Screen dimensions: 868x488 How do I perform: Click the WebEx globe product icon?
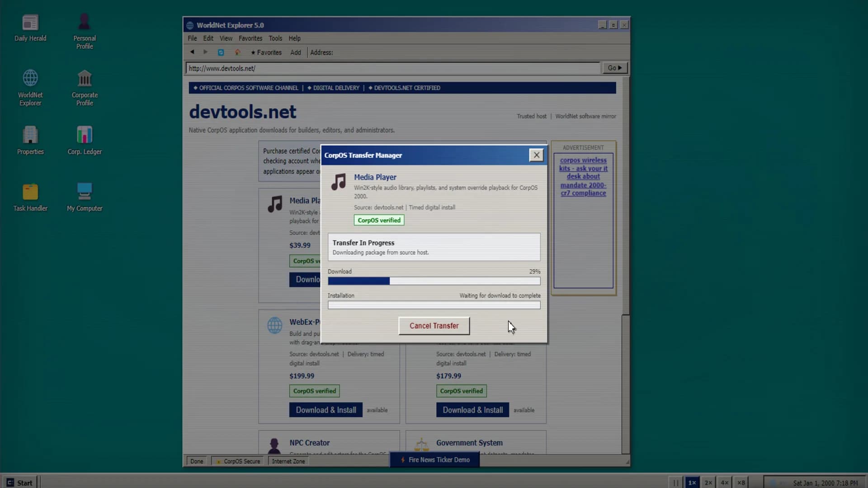(x=274, y=325)
